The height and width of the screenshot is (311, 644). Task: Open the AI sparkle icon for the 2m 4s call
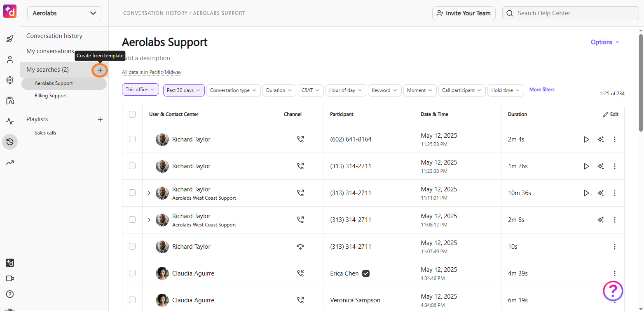coord(601,139)
